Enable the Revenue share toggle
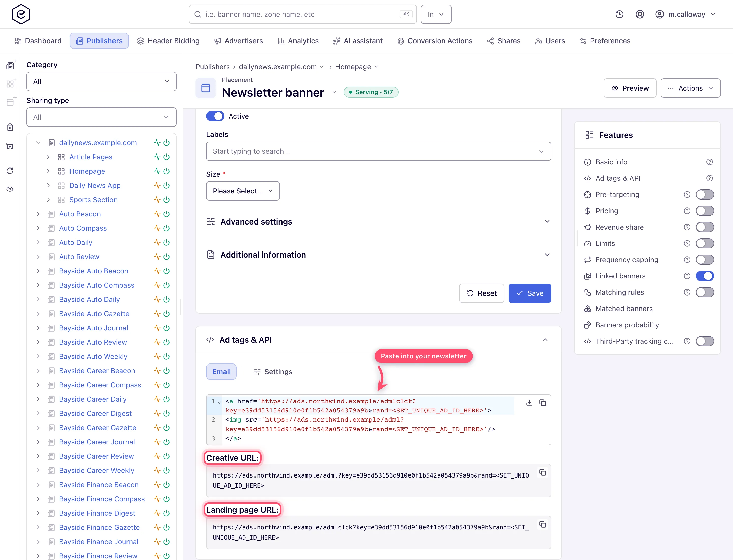The image size is (733, 560). tap(705, 227)
